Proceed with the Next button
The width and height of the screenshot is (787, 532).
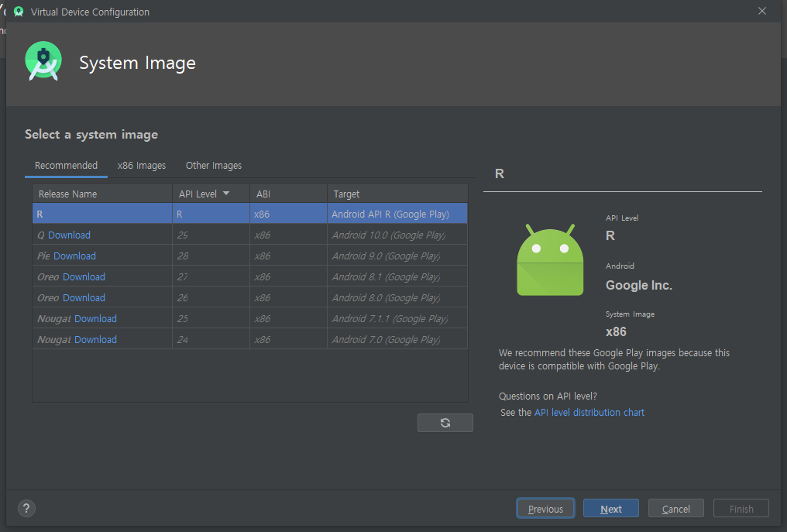click(x=611, y=509)
